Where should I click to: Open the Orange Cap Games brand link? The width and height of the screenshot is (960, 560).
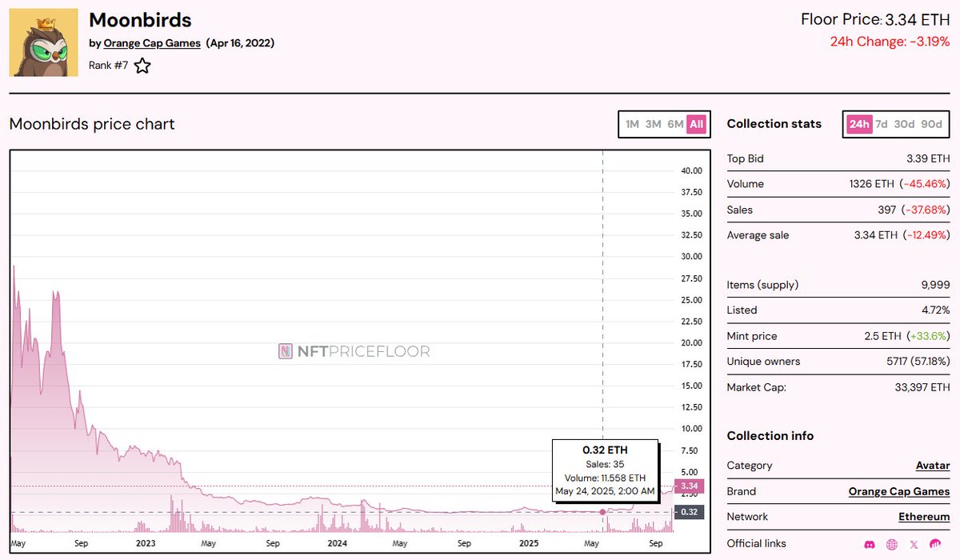(899, 491)
